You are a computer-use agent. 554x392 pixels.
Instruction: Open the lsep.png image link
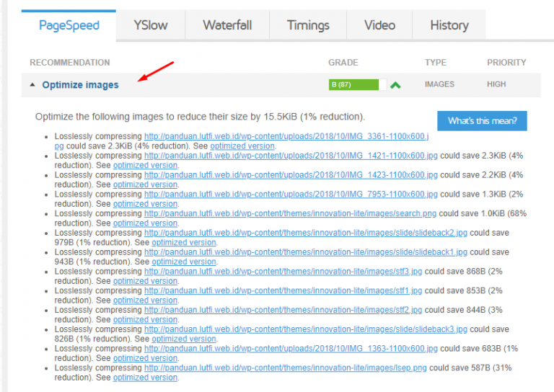click(285, 367)
